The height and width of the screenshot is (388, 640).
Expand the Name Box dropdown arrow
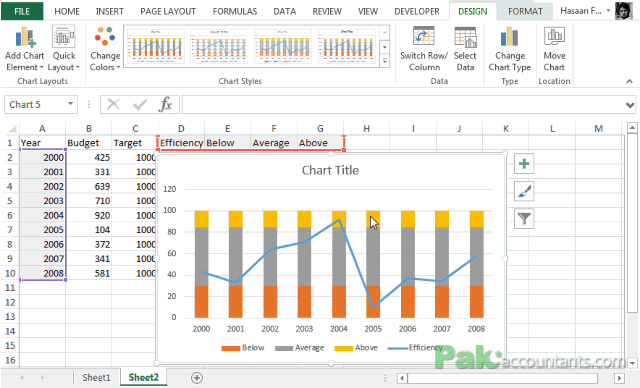70,104
